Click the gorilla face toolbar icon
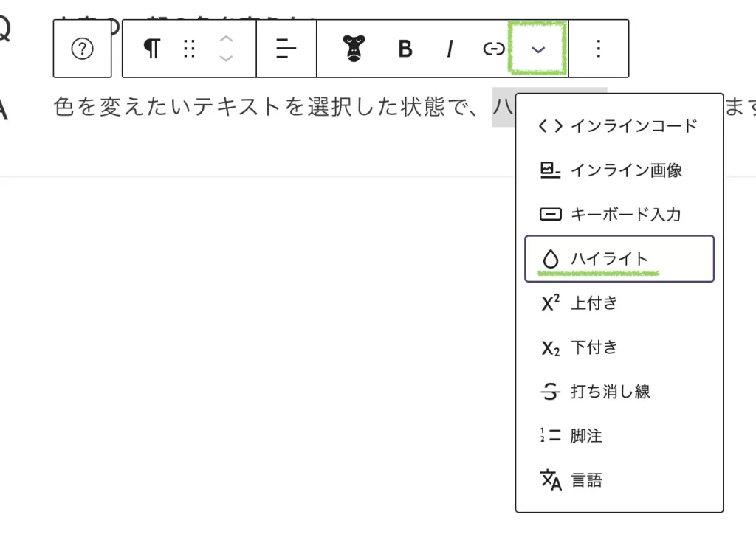The width and height of the screenshot is (756, 537). 354,49
